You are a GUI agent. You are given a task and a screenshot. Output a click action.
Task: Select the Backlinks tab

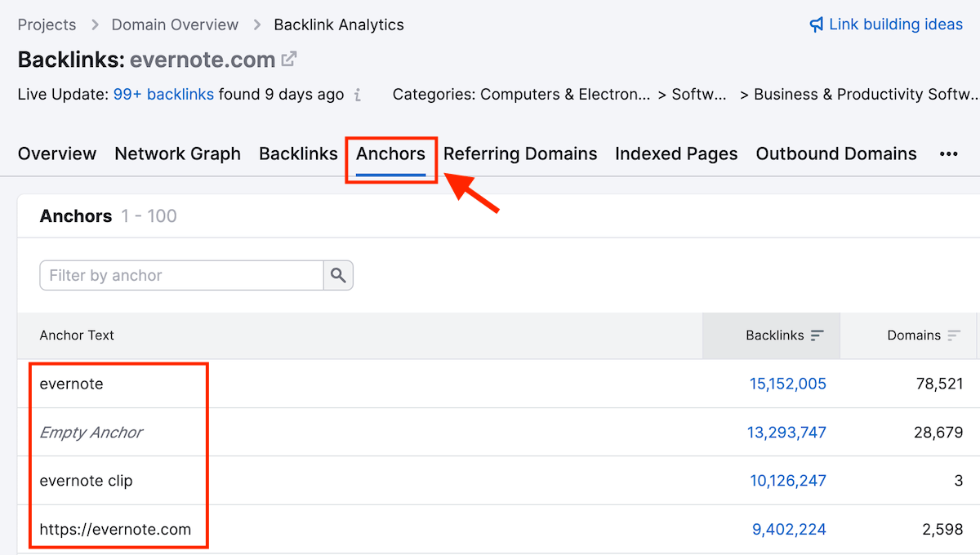click(298, 153)
